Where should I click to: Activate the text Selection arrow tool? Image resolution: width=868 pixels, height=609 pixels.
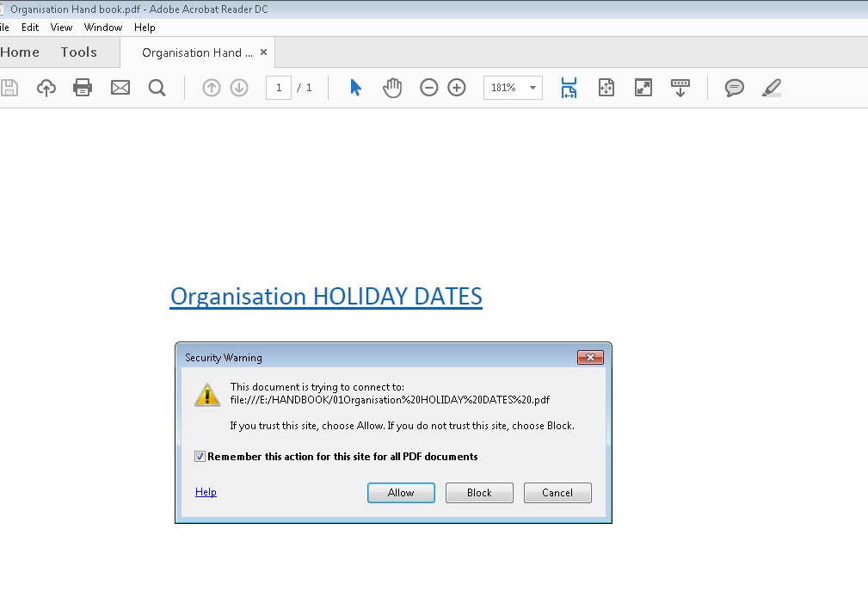pyautogui.click(x=355, y=87)
